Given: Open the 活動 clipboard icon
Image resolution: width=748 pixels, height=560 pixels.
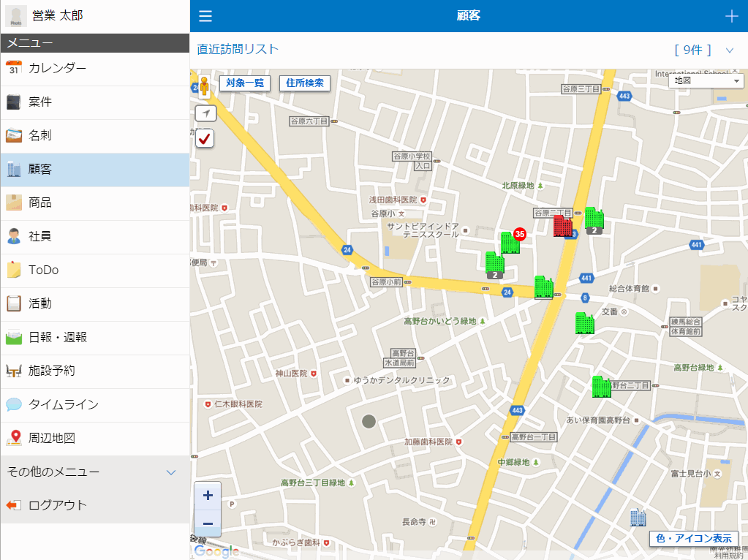Looking at the screenshot, I should [x=14, y=303].
